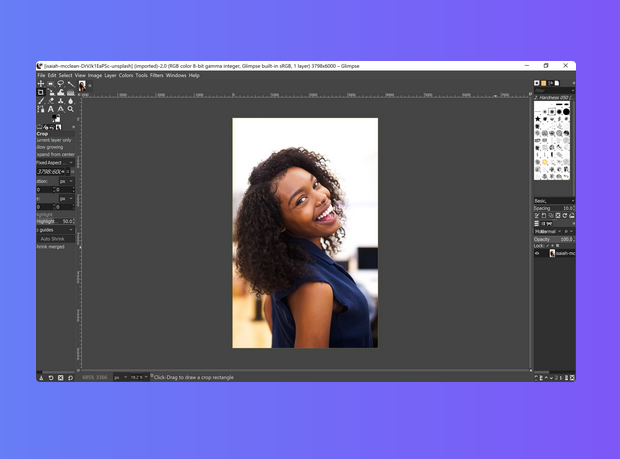
Task: Toggle Expand from center option
Action: [x=55, y=154]
